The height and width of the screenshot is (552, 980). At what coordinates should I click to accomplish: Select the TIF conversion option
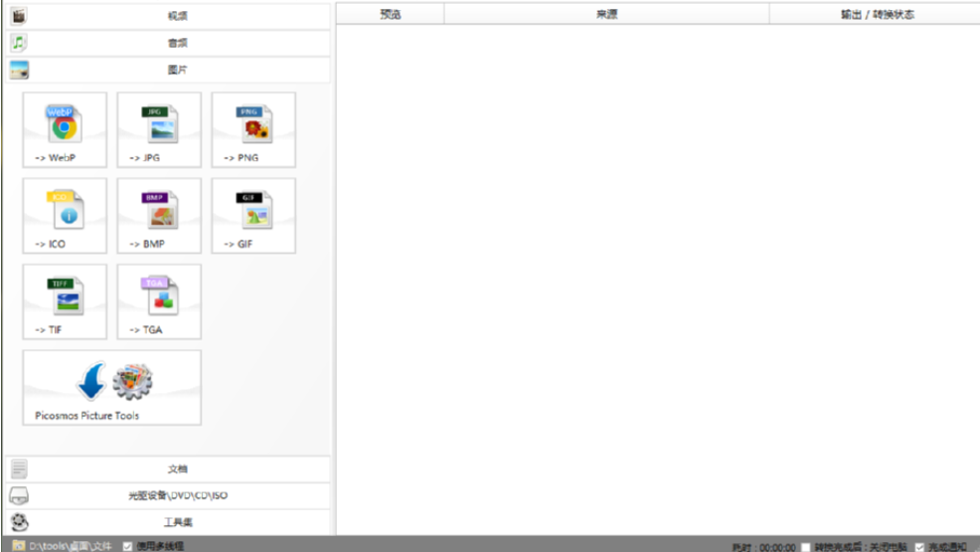click(65, 302)
